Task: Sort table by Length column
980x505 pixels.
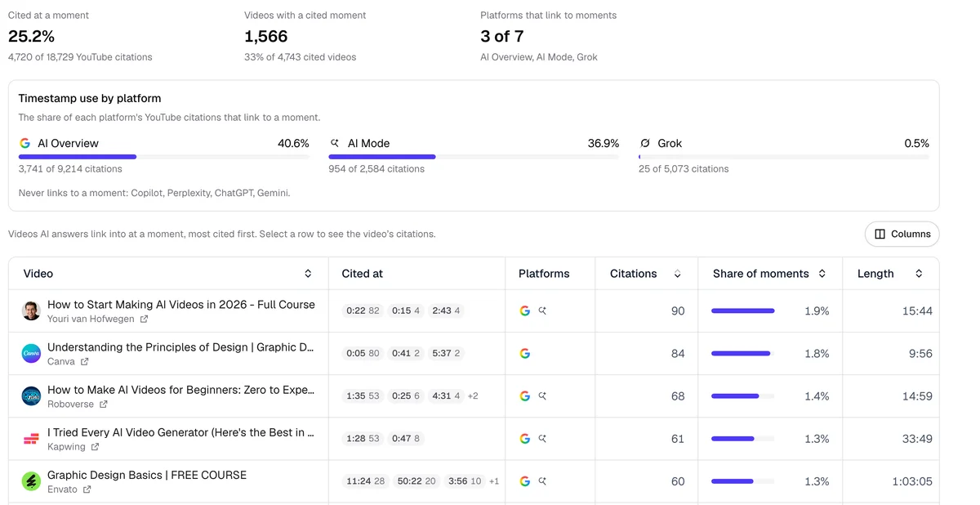Action: point(919,274)
